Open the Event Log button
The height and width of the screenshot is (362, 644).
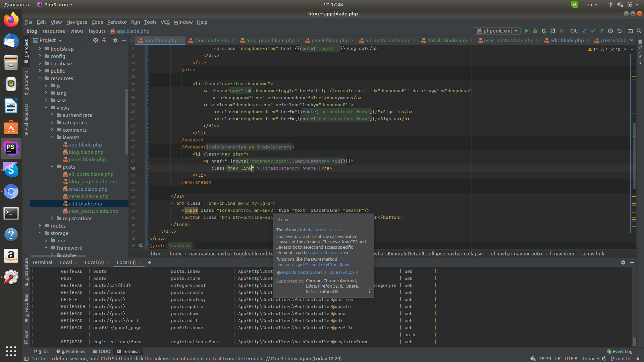620,351
